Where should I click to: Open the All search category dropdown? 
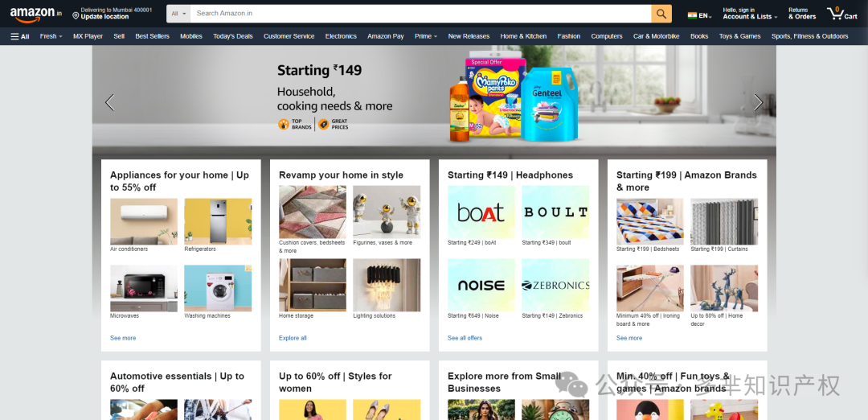click(178, 14)
